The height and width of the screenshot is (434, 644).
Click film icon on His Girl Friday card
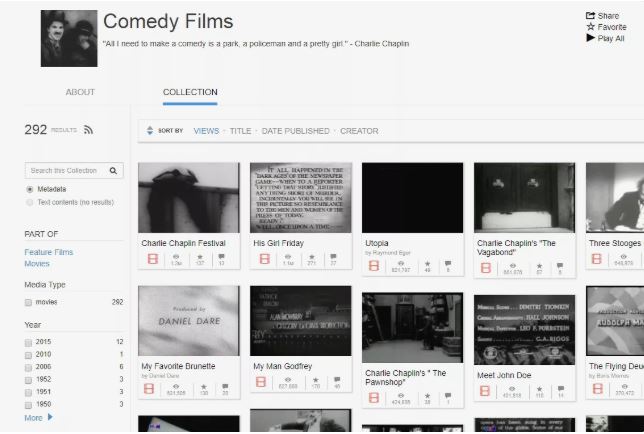point(264,259)
